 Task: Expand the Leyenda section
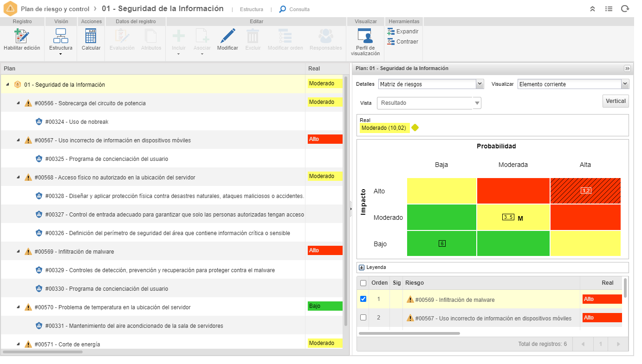point(362,267)
